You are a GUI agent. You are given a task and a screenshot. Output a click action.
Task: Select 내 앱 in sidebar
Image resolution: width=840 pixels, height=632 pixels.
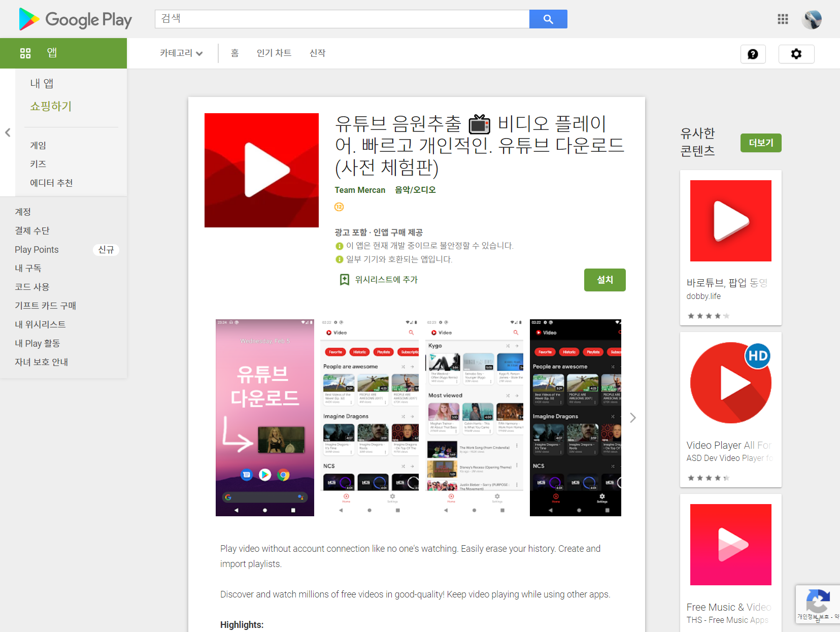coord(42,83)
